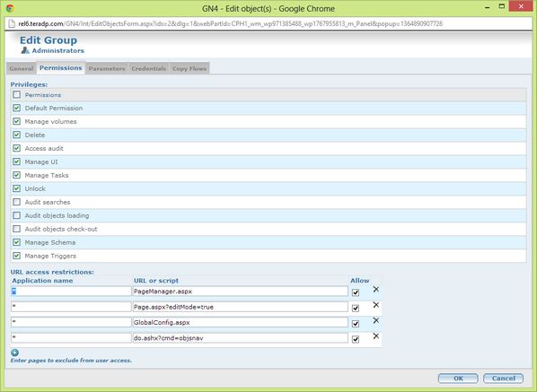This screenshot has width=537, height=392.
Task: Click the browser address bar URL
Action: coord(230,23)
